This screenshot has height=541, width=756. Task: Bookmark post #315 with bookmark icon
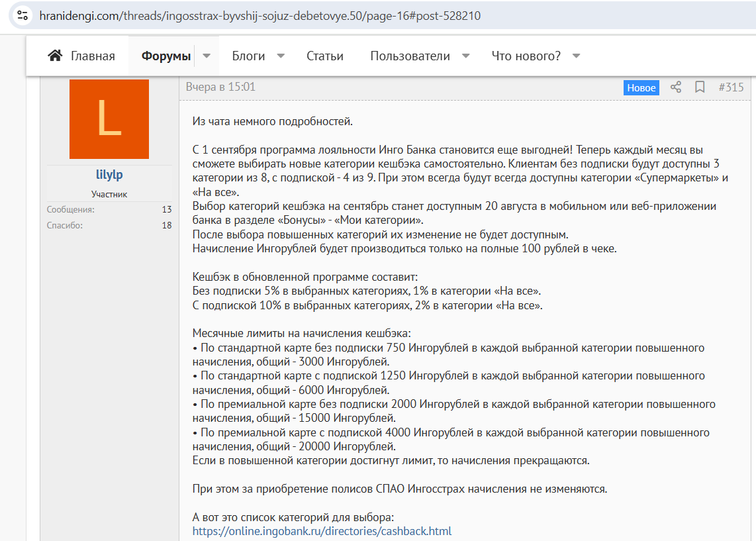[x=700, y=87]
